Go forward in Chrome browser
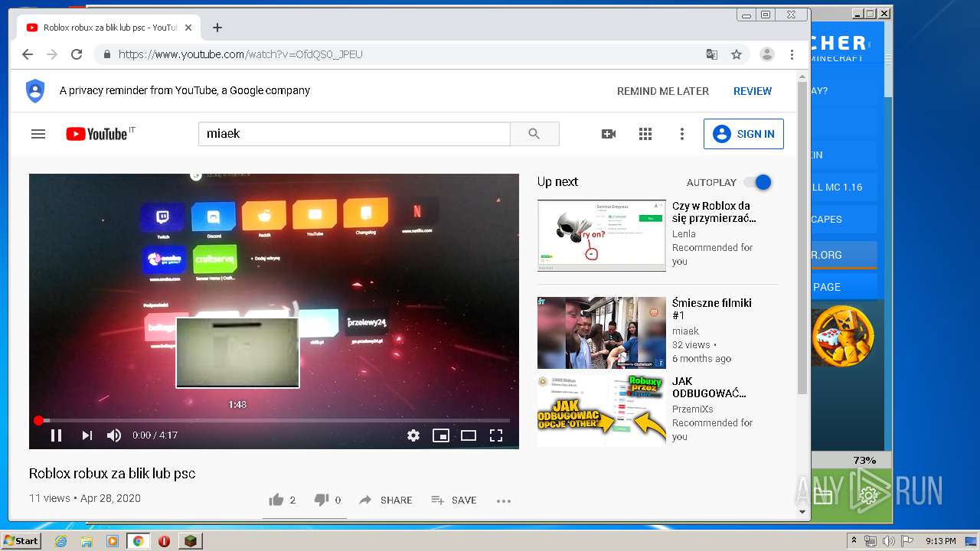Image resolution: width=980 pixels, height=551 pixels. (x=52, y=54)
